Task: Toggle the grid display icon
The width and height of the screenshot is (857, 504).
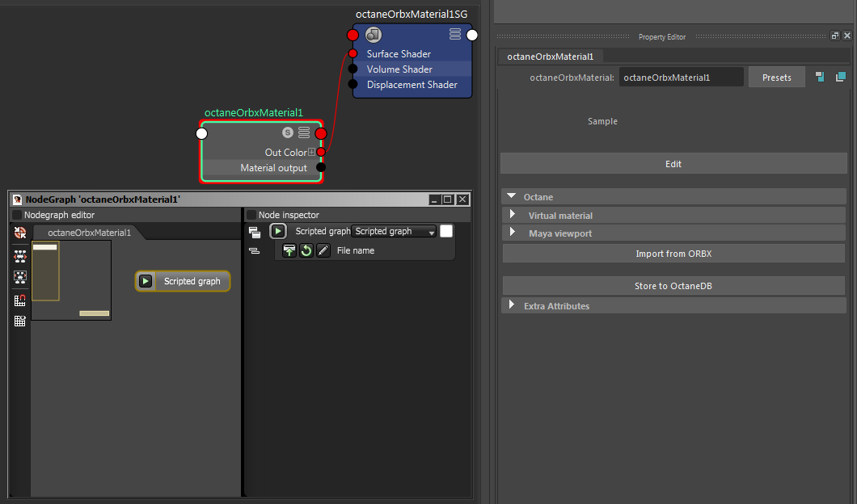Action: point(20,321)
